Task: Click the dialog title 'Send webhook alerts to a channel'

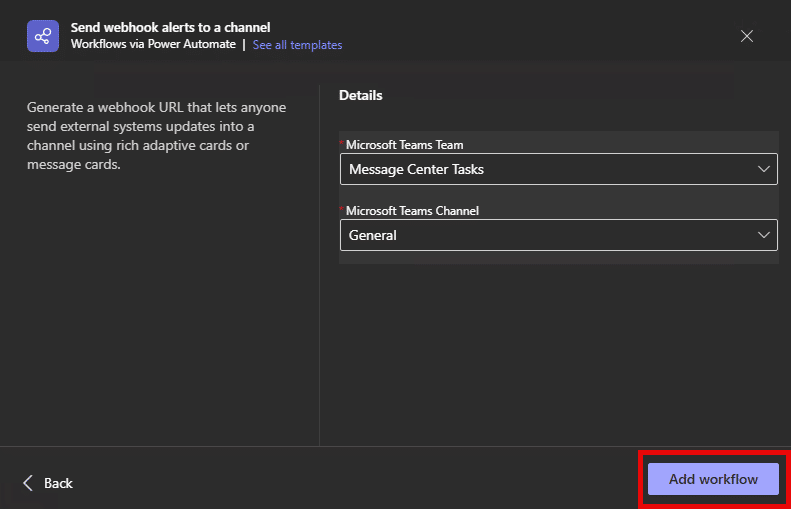Action: 170,28
